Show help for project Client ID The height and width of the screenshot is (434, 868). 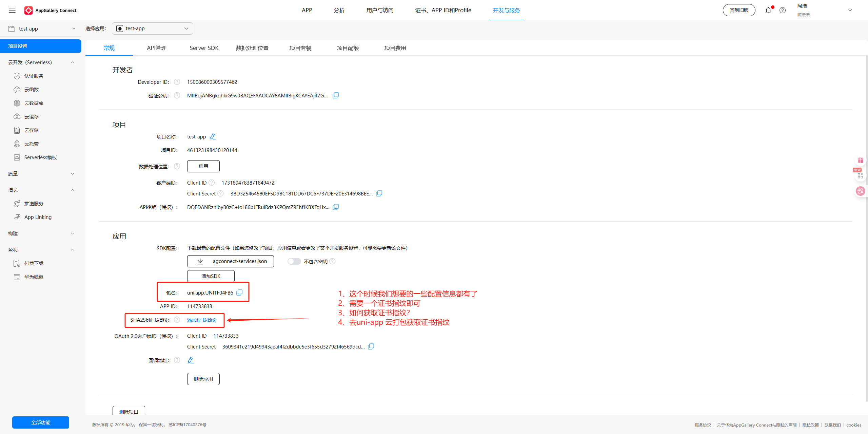coord(212,183)
